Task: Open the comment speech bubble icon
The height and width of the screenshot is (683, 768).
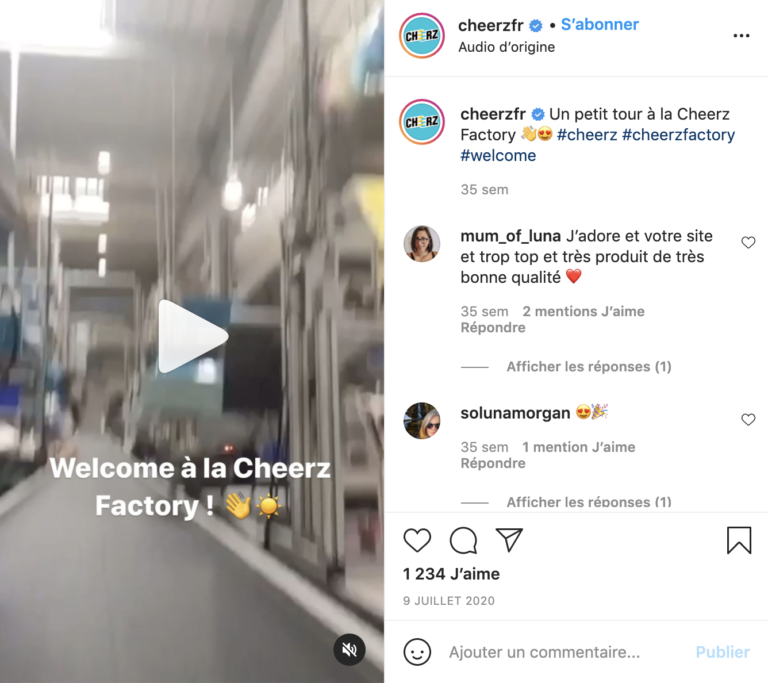Action: coord(463,540)
